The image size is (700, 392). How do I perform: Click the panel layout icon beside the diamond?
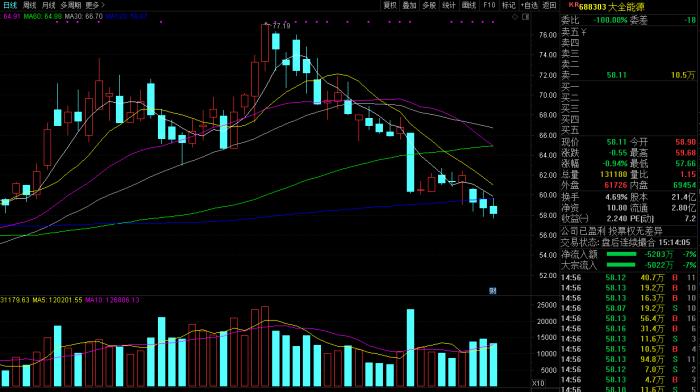pyautogui.click(x=525, y=17)
